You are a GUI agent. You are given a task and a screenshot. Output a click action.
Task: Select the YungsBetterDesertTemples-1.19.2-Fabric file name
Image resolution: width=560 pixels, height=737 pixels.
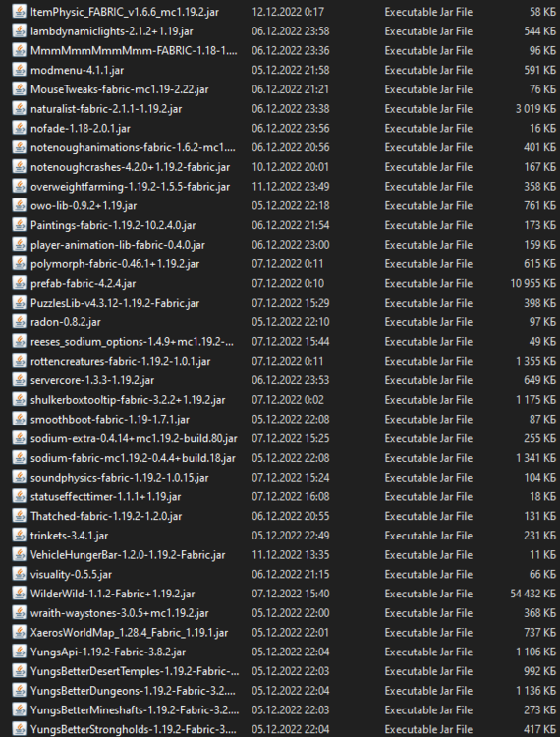(135, 671)
